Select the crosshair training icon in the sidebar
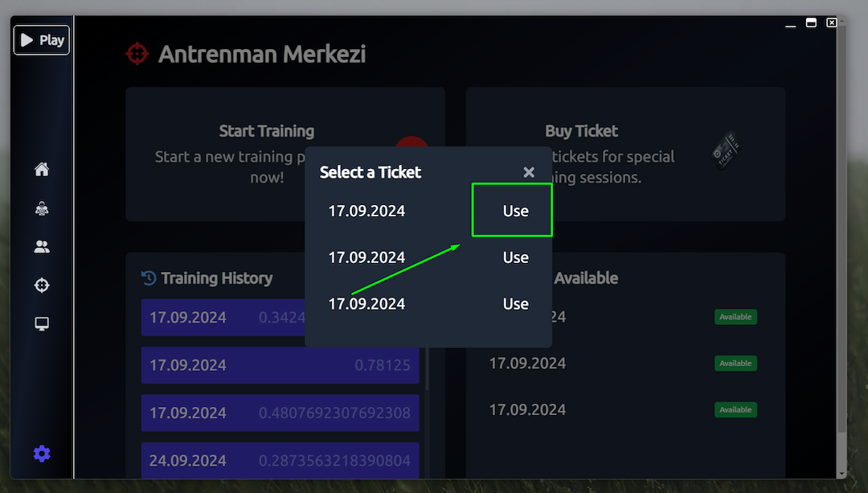 (x=42, y=286)
